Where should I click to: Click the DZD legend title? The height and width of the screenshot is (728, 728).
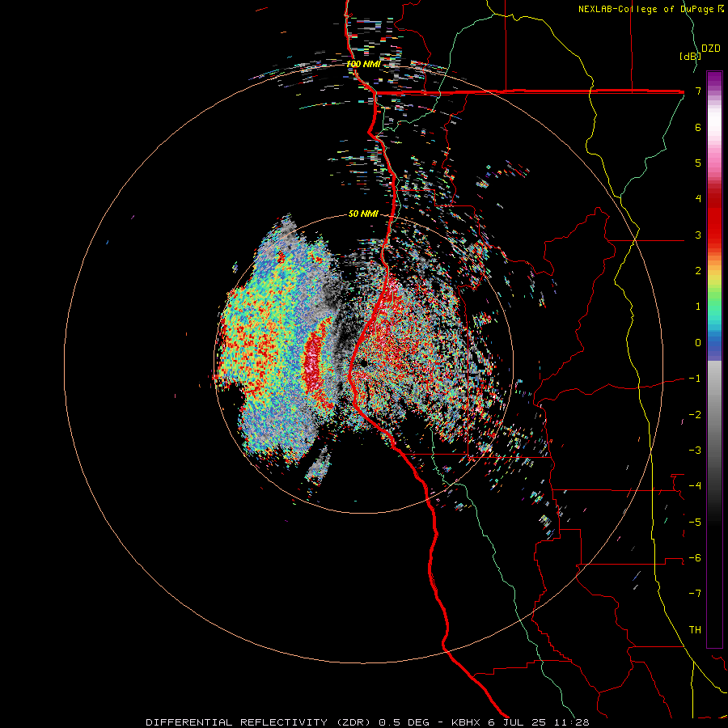(711, 49)
